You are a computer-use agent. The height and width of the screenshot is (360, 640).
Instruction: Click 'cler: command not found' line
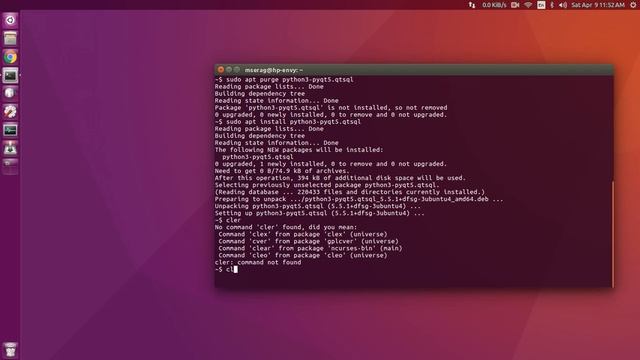click(x=258, y=262)
